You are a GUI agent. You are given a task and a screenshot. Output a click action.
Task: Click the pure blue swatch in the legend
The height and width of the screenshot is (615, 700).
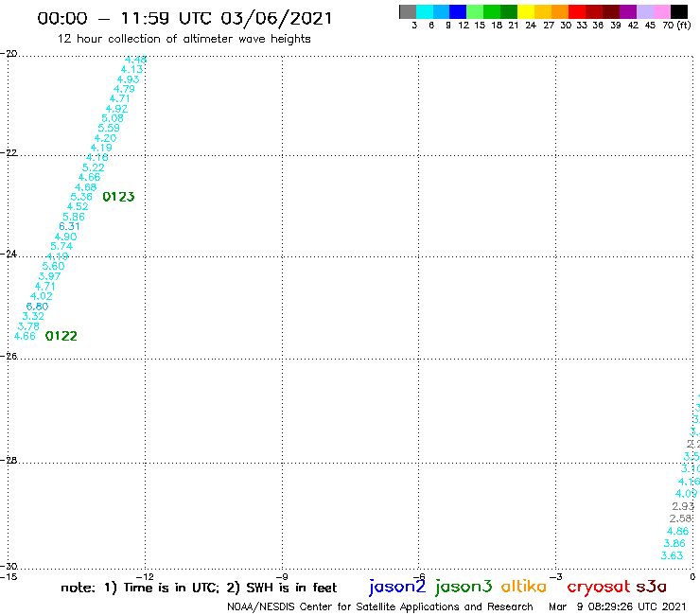(x=458, y=11)
